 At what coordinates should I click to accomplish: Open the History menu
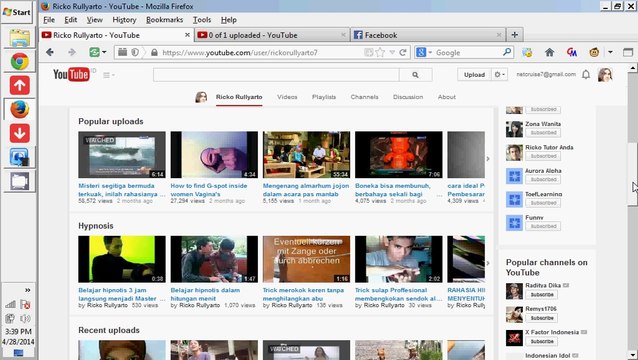[x=124, y=20]
